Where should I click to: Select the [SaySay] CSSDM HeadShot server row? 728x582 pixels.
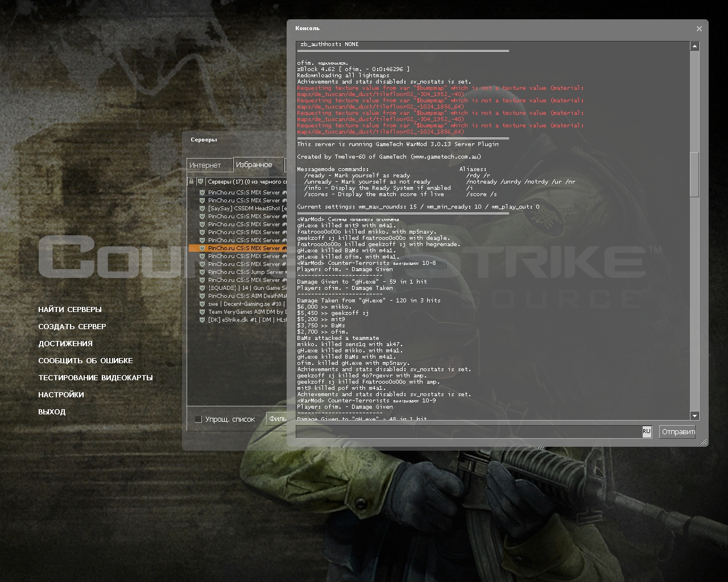pos(238,209)
